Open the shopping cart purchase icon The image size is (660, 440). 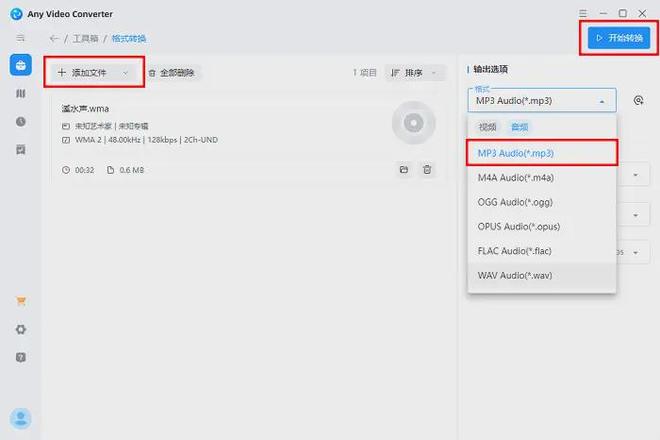[x=20, y=301]
